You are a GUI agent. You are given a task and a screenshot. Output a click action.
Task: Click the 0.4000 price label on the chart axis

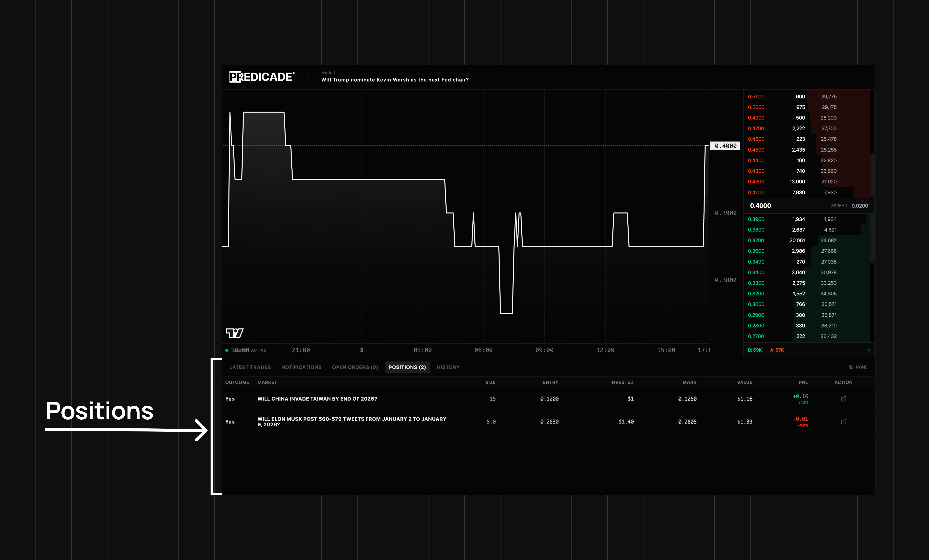coord(725,146)
